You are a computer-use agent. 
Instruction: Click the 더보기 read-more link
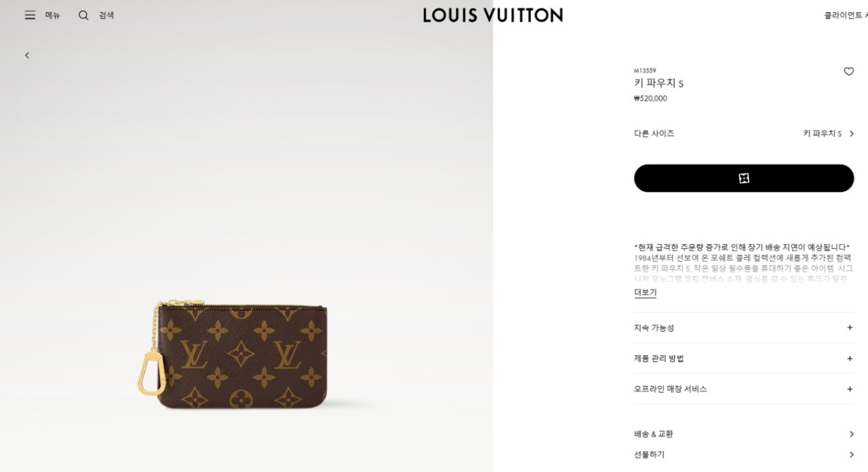(645, 292)
